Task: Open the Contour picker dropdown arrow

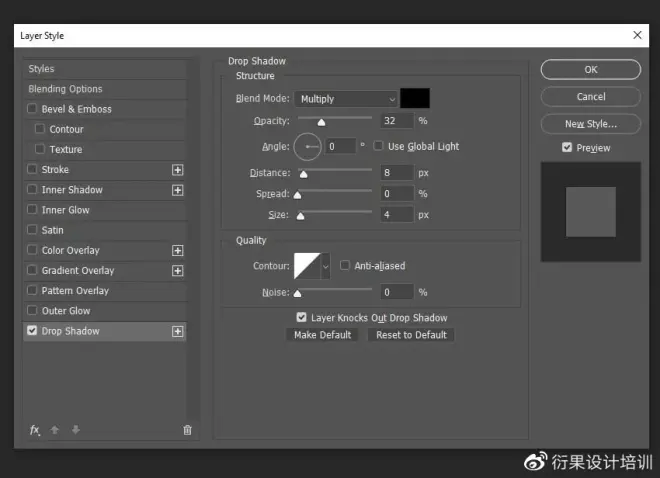Action: pyautogui.click(x=325, y=266)
